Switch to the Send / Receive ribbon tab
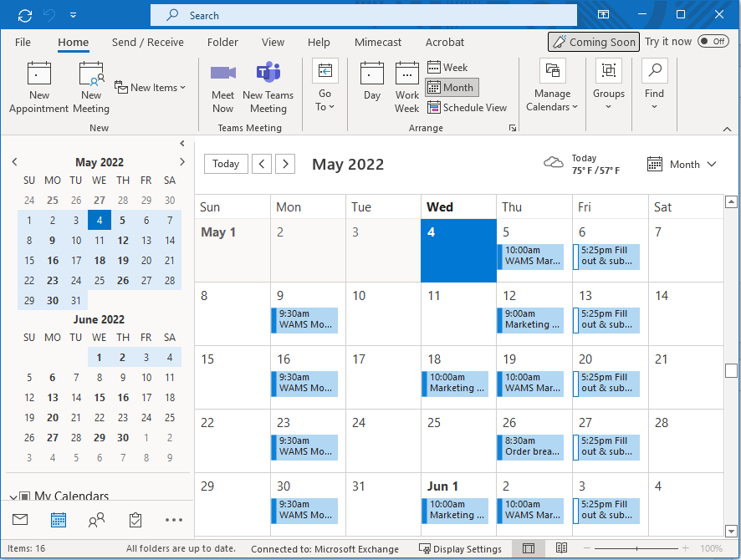The image size is (741, 560). (x=148, y=42)
